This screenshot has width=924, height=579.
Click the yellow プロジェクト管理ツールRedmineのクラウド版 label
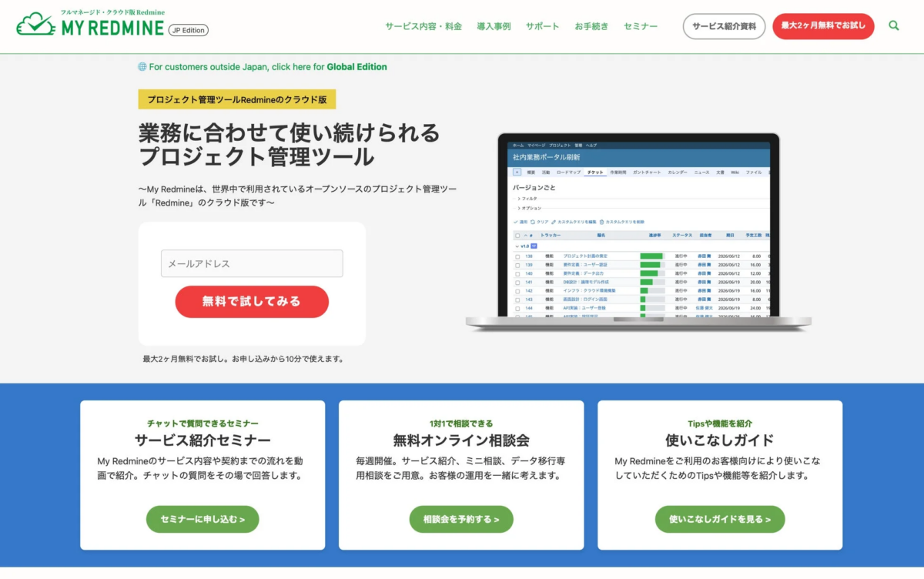(237, 99)
